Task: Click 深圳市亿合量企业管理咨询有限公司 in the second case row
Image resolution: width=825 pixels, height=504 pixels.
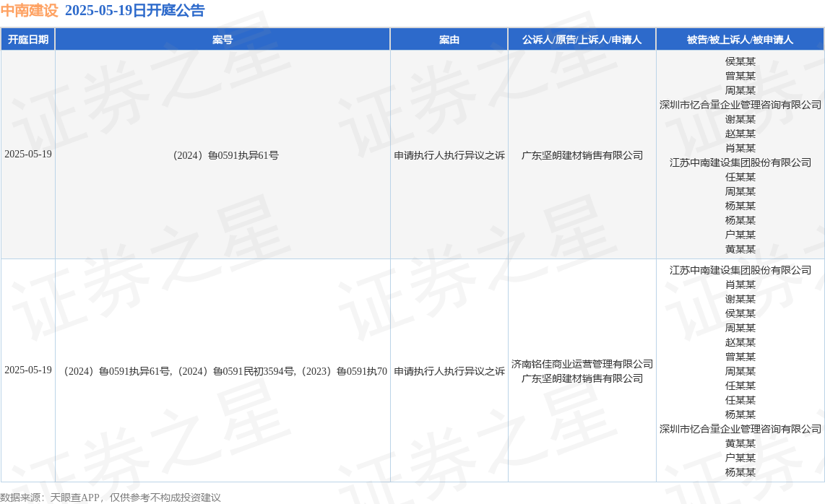Action: coord(740,430)
